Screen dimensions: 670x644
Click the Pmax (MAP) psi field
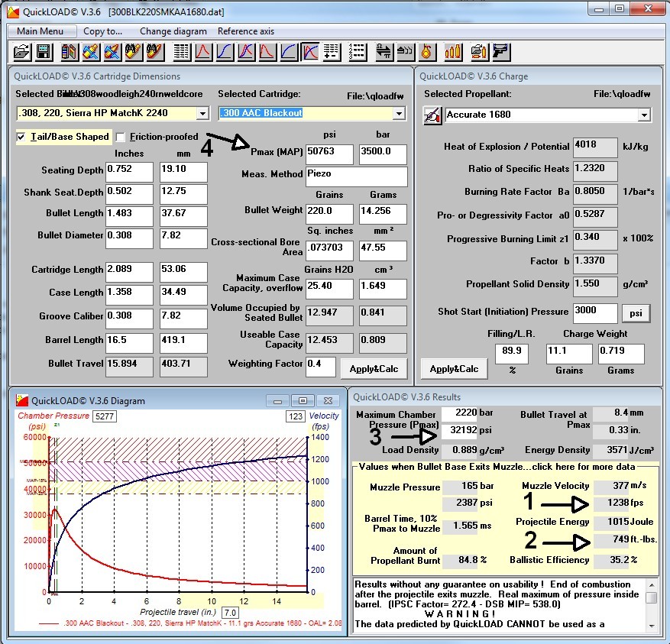pos(329,154)
